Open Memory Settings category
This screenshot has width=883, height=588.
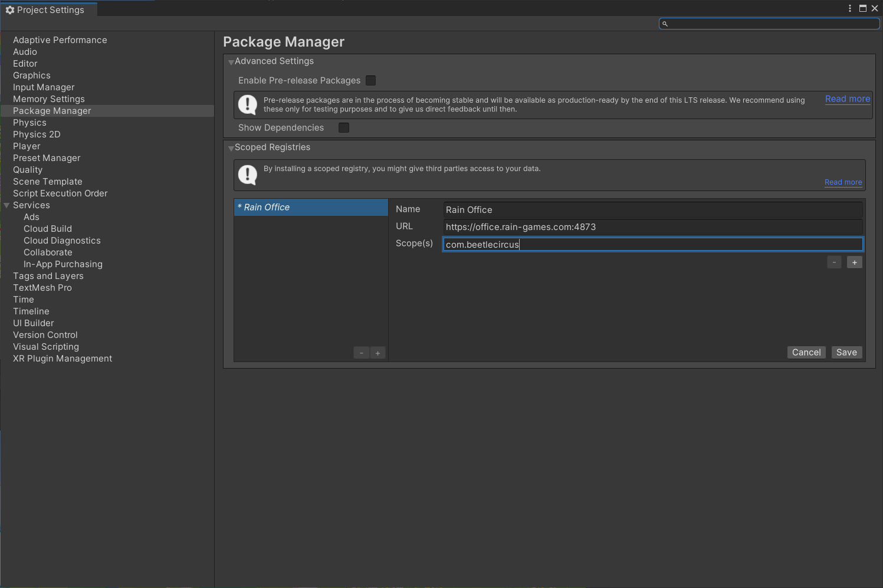[x=49, y=99]
